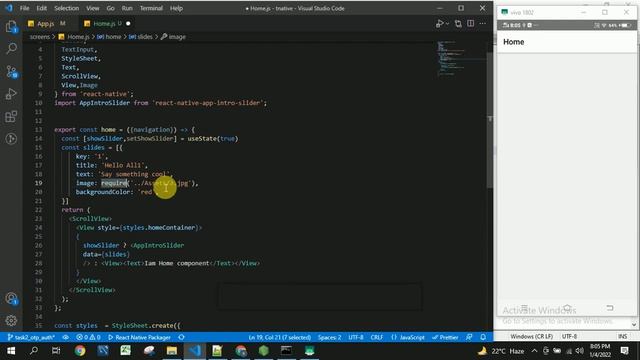Open the Run menu
The width and height of the screenshot is (640, 360).
click(127, 8)
